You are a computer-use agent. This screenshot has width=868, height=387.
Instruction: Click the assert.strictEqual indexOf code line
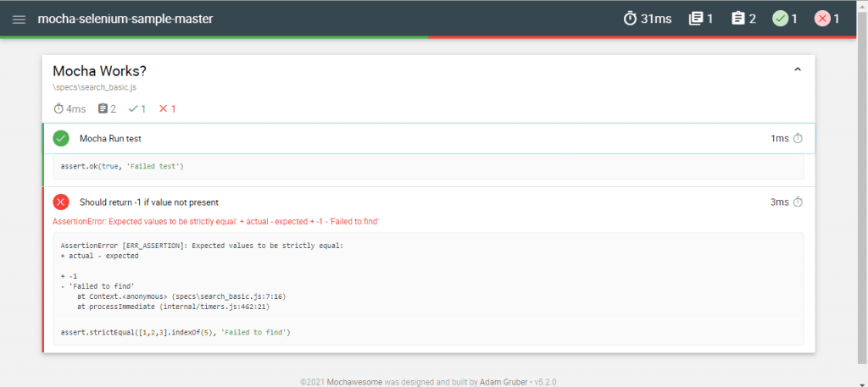(175, 332)
